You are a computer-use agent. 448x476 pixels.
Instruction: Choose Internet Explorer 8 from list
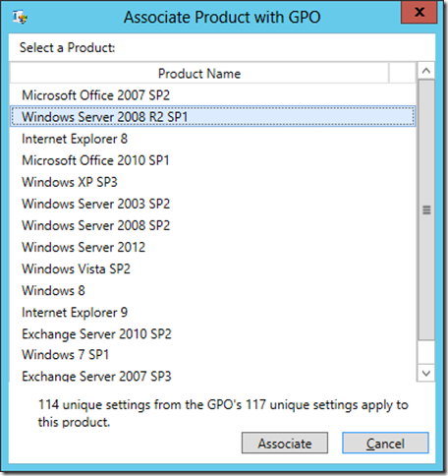213,139
